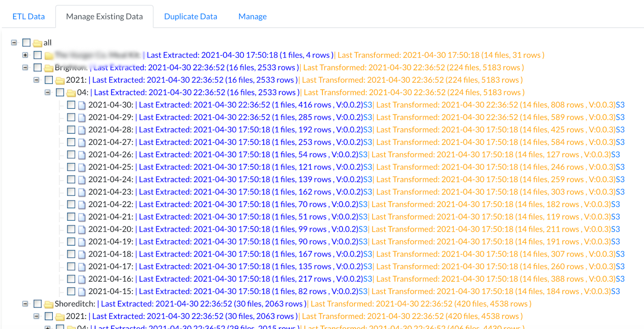Open the Manage tab
The image size is (644, 329).
[252, 17]
